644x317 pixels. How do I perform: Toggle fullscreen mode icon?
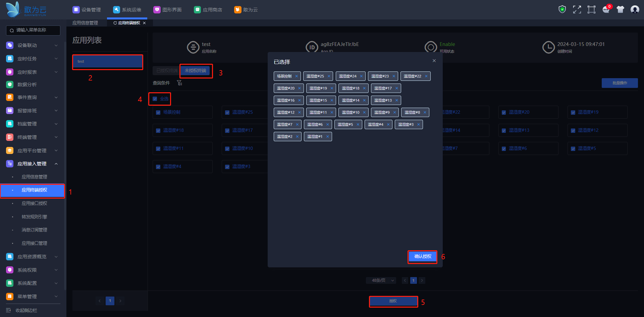pyautogui.click(x=577, y=9)
